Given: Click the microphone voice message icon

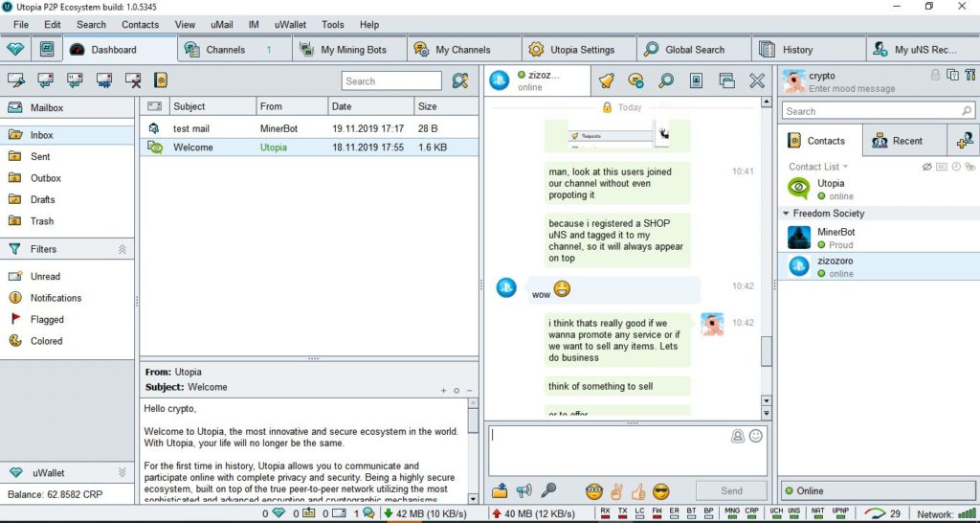Looking at the screenshot, I should pyautogui.click(x=548, y=491).
